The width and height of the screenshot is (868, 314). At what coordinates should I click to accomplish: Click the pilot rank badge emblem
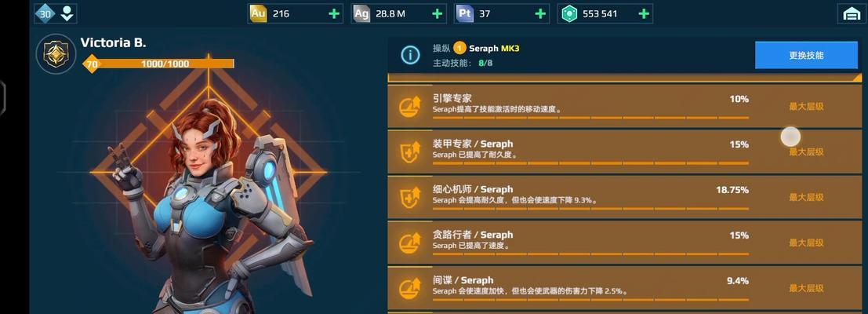[56, 53]
